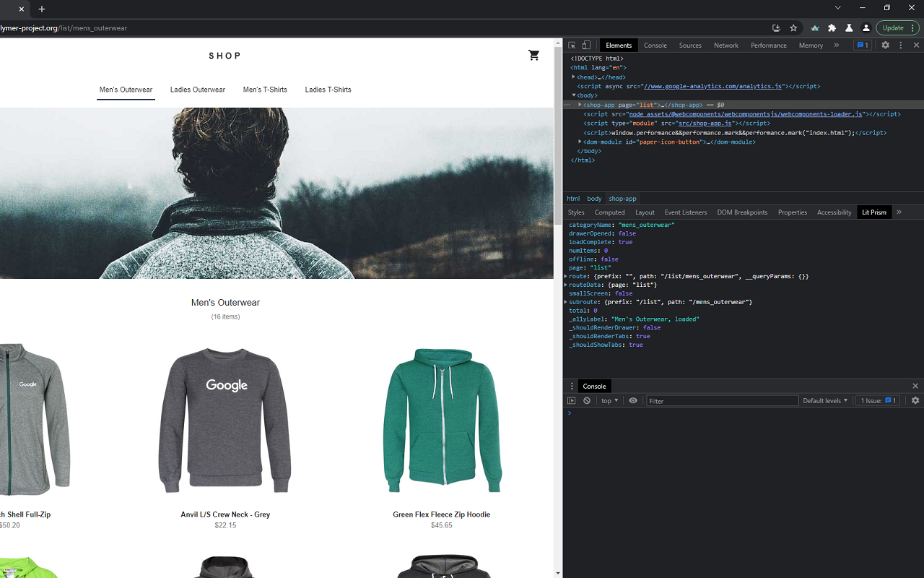
Task: Click the element actions ellipsis beside shop-app
Action: [567, 105]
